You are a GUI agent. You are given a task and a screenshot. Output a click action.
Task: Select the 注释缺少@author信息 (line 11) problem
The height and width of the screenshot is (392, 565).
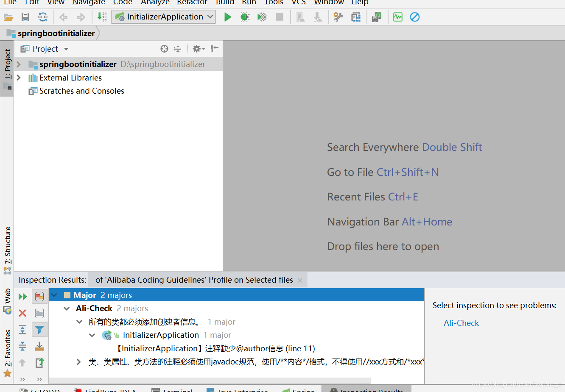tap(215, 348)
